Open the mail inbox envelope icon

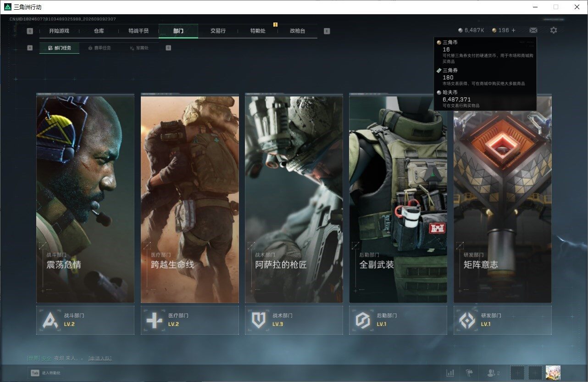[x=533, y=30]
